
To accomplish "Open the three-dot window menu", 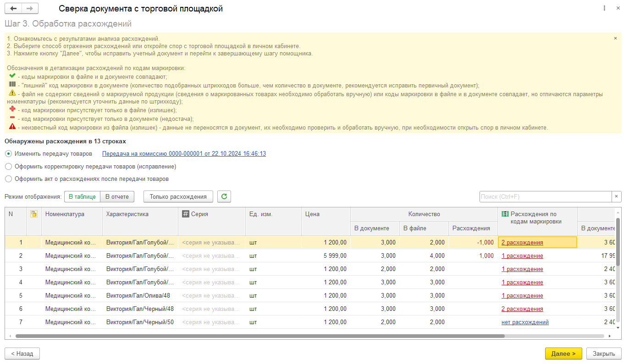I will (x=605, y=9).
